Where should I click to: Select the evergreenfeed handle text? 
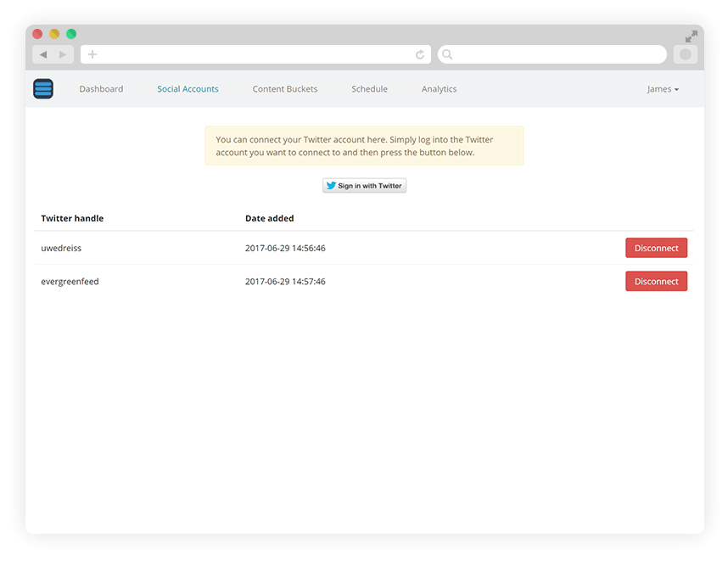pyautogui.click(x=70, y=282)
